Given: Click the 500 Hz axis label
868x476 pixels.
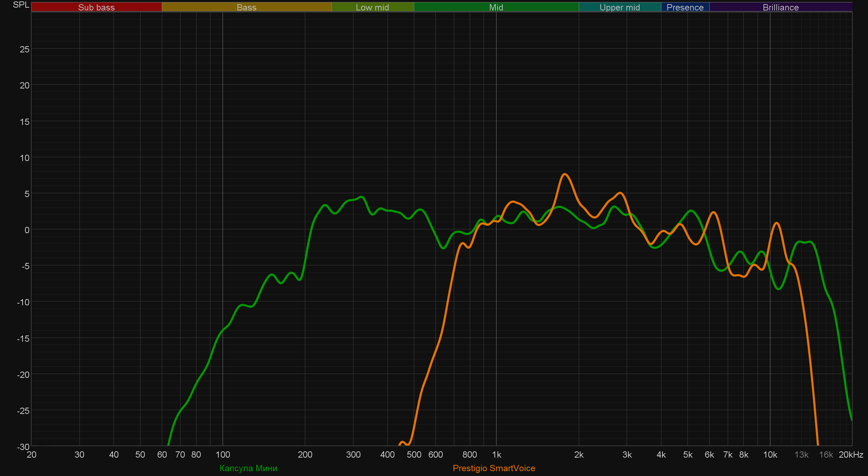Looking at the screenshot, I should [414, 454].
